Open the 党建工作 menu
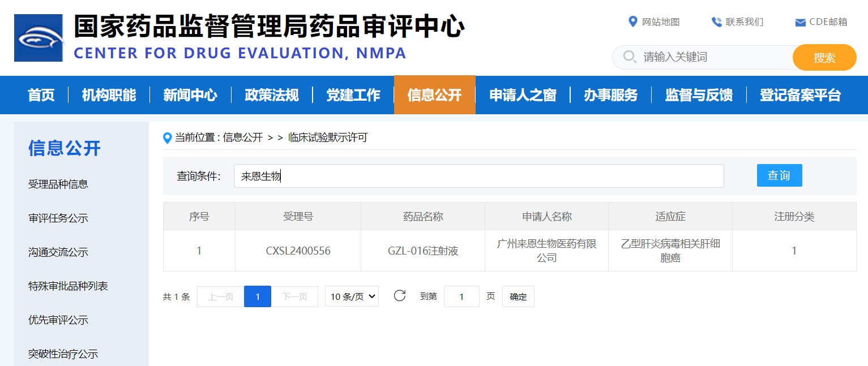Screen dimensions: 868x366 (x=353, y=95)
